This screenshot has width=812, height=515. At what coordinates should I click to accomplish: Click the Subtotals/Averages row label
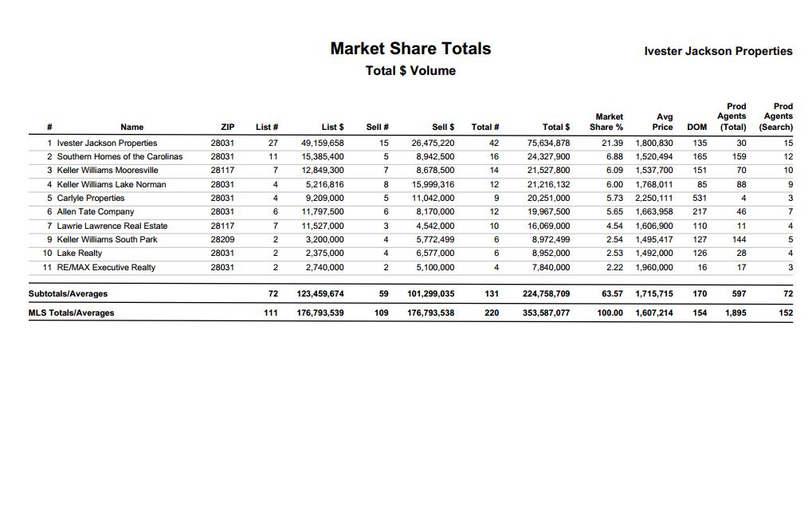(68, 293)
